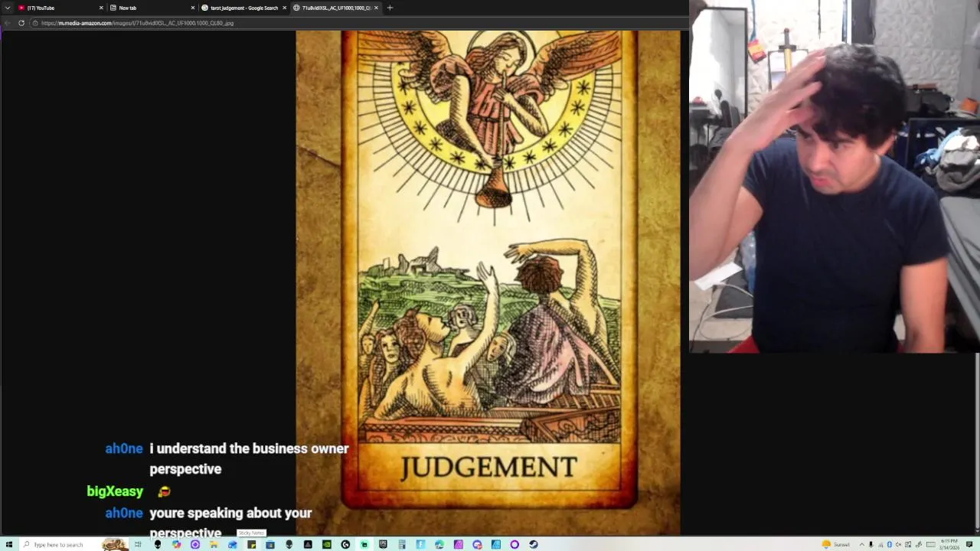Open Calculator from the taskbar
Image resolution: width=980 pixels, height=551 pixels.
point(402,544)
